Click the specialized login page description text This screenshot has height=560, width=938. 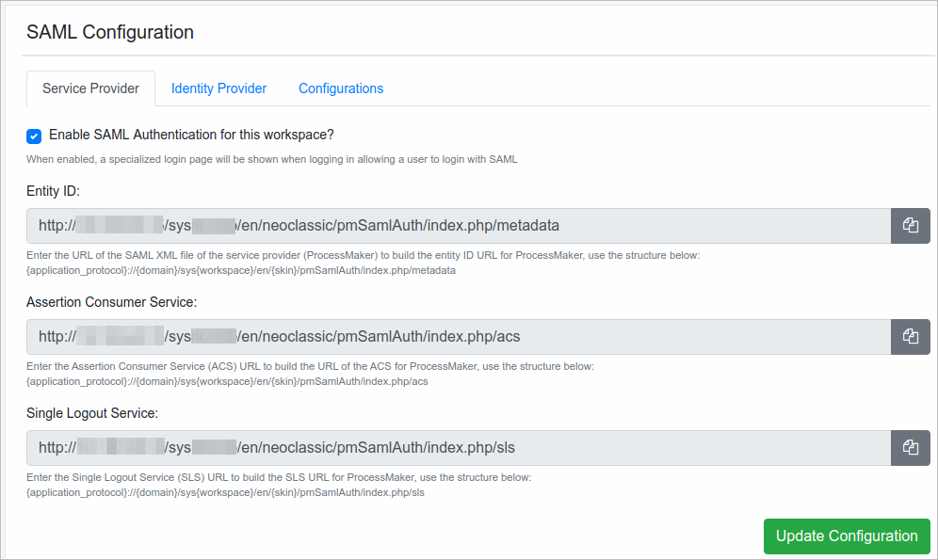click(271, 159)
